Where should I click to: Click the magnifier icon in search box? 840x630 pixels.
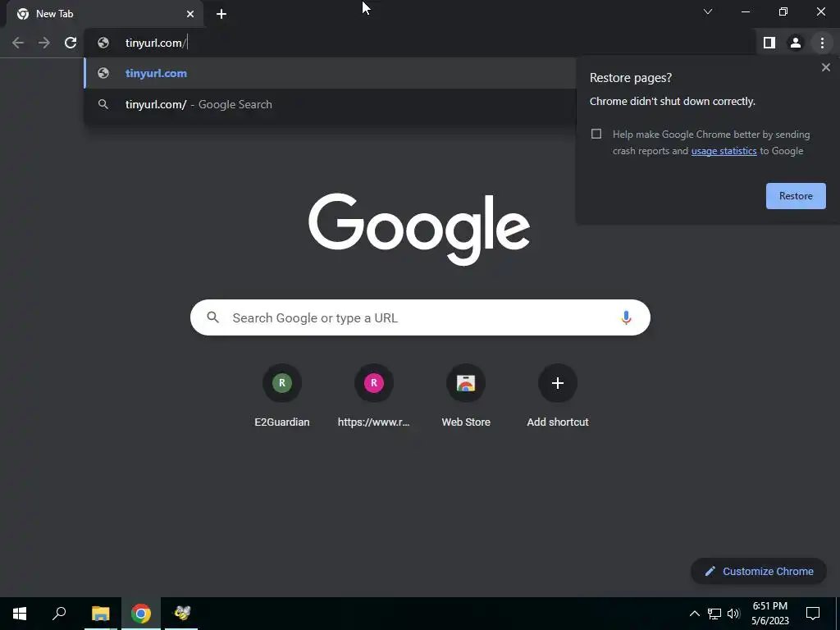212,317
